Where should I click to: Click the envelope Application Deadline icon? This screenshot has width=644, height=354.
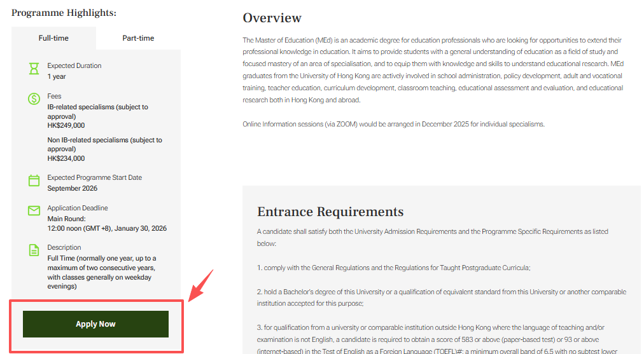pos(34,210)
